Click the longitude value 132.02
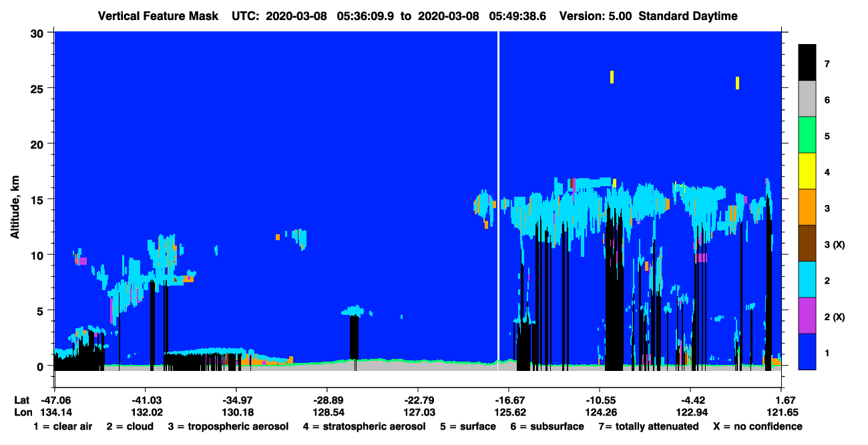The height and width of the screenshot is (445, 868). (146, 412)
